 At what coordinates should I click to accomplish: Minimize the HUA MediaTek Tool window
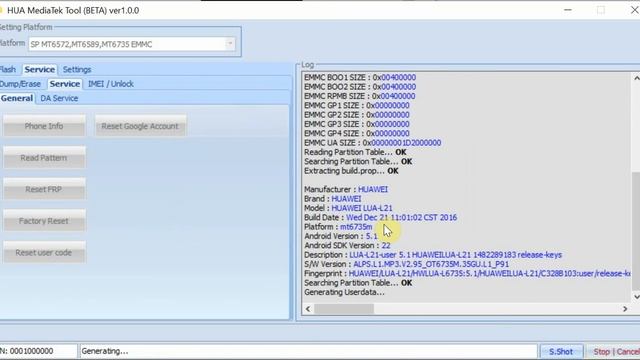coord(568,10)
